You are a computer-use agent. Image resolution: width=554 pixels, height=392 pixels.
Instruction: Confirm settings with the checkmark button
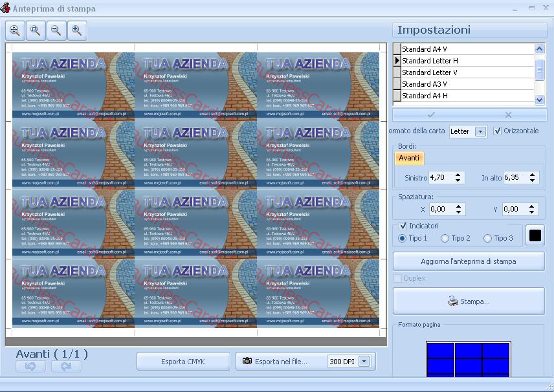point(431,114)
